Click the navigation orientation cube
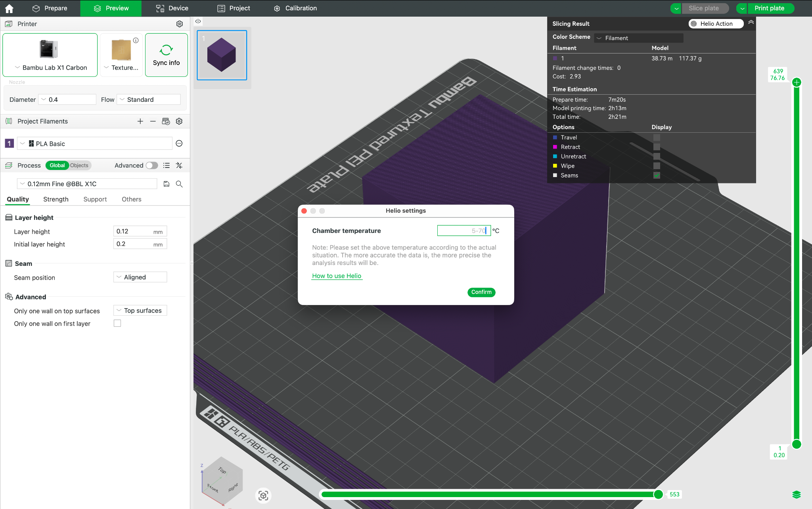This screenshot has width=812, height=509. 222,481
